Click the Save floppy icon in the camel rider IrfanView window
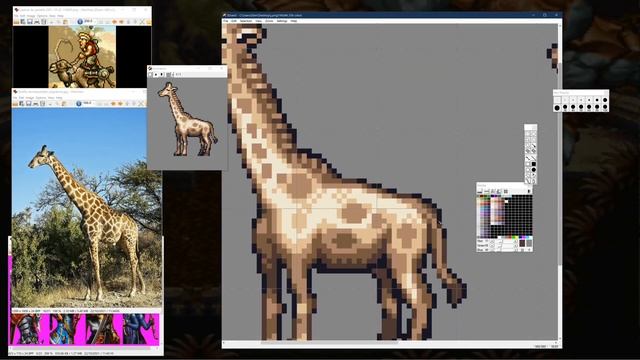 (x=30, y=21)
